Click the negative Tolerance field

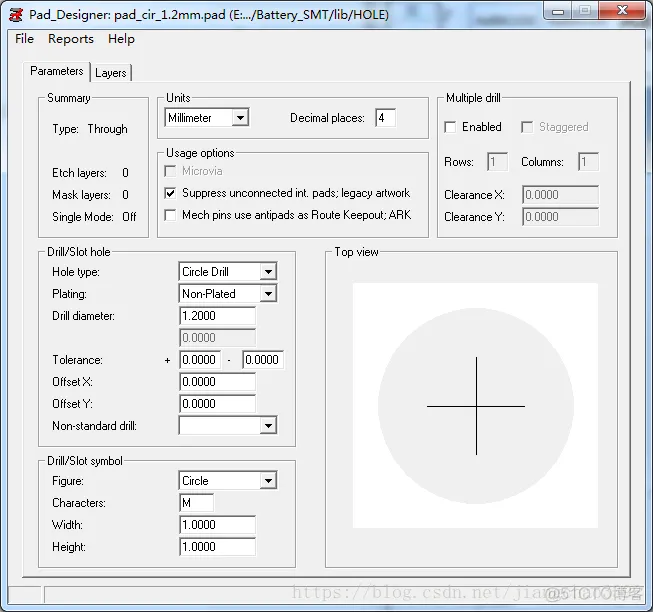(263, 360)
